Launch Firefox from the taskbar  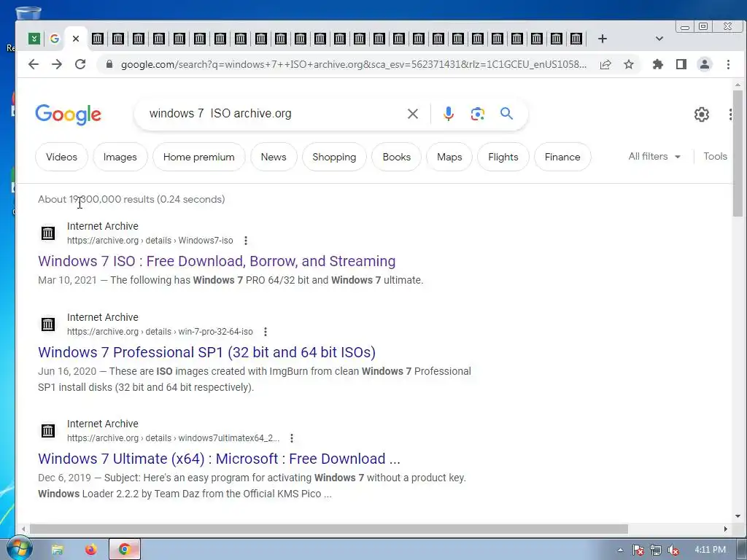tap(90, 550)
